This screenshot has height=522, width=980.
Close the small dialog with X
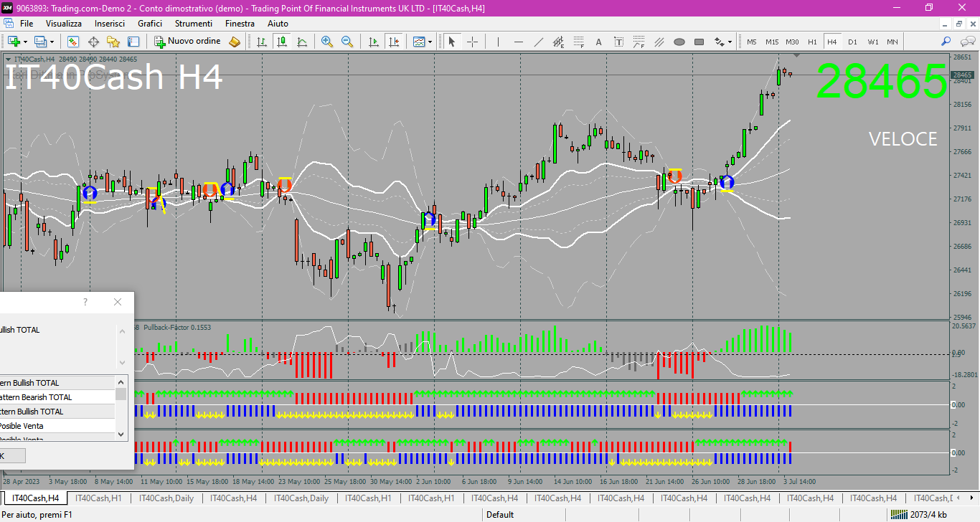coord(118,302)
